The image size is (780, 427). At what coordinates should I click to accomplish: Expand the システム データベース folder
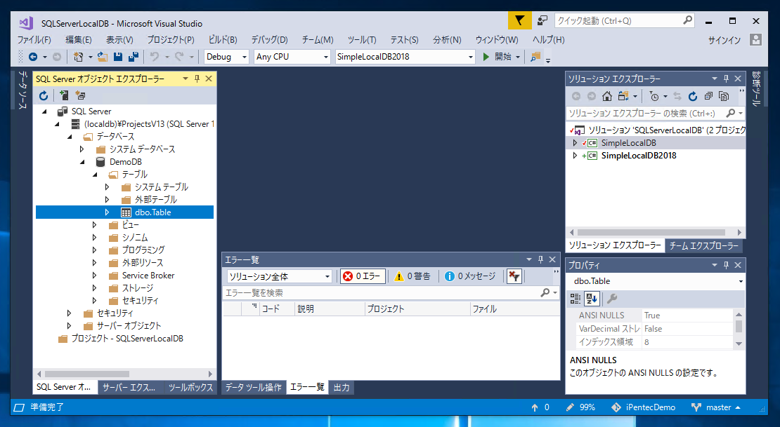coord(82,149)
